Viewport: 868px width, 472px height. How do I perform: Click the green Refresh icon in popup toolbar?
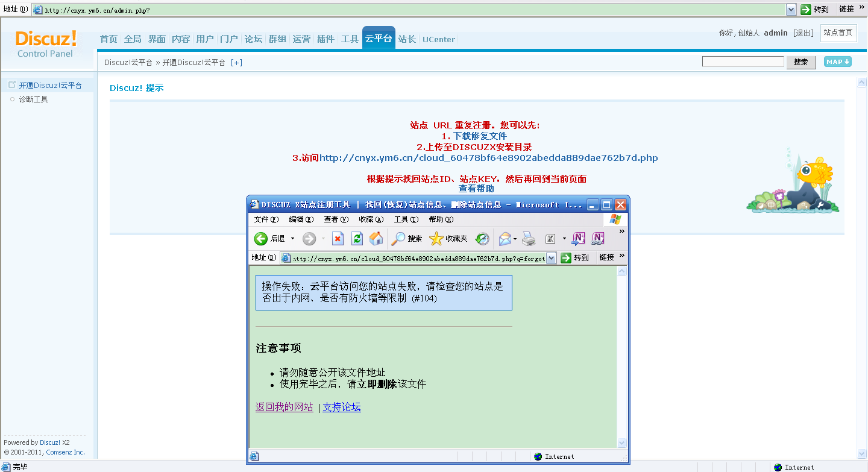click(357, 239)
